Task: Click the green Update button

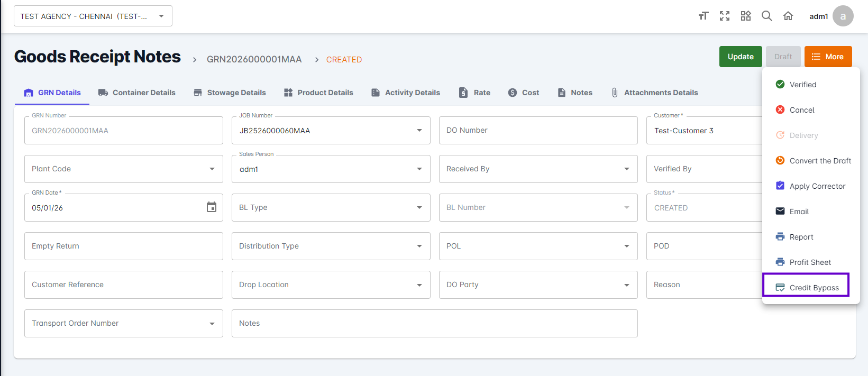Action: 740,57
